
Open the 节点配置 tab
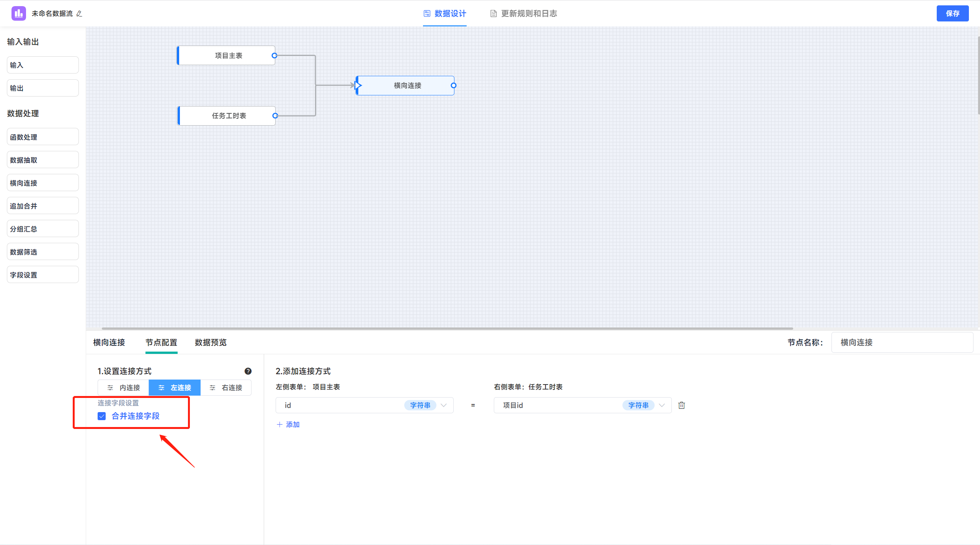pyautogui.click(x=161, y=342)
